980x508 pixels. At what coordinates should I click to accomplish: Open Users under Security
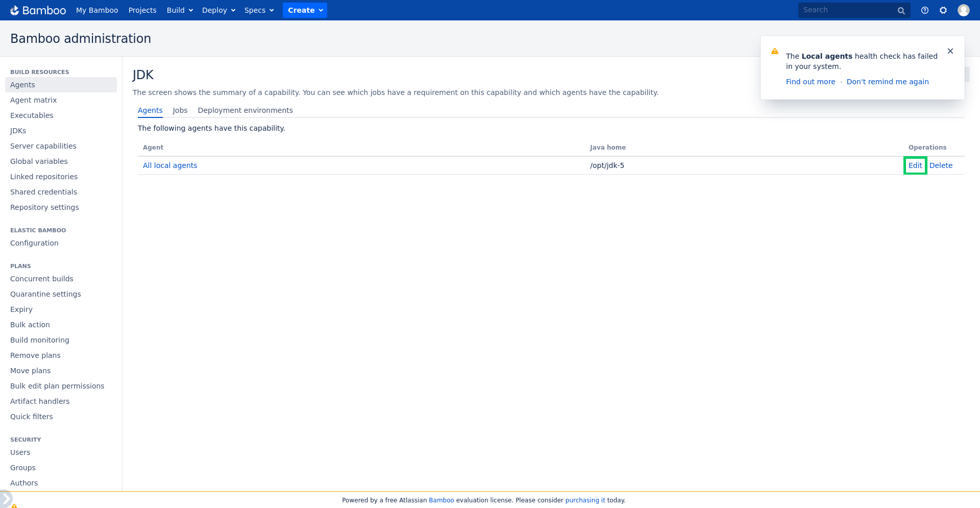pos(61,452)
